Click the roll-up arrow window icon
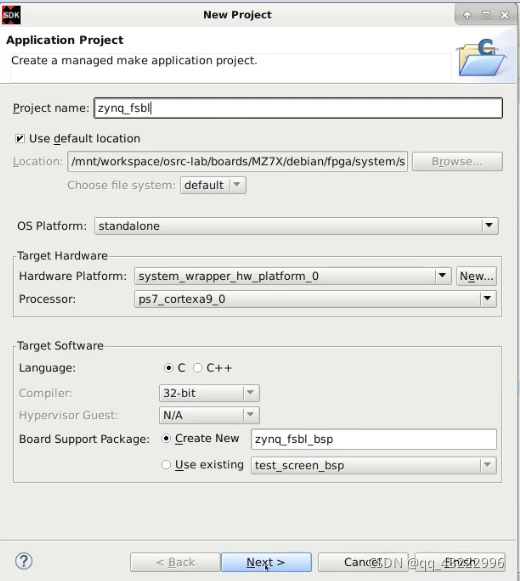This screenshot has width=520, height=581. click(467, 15)
